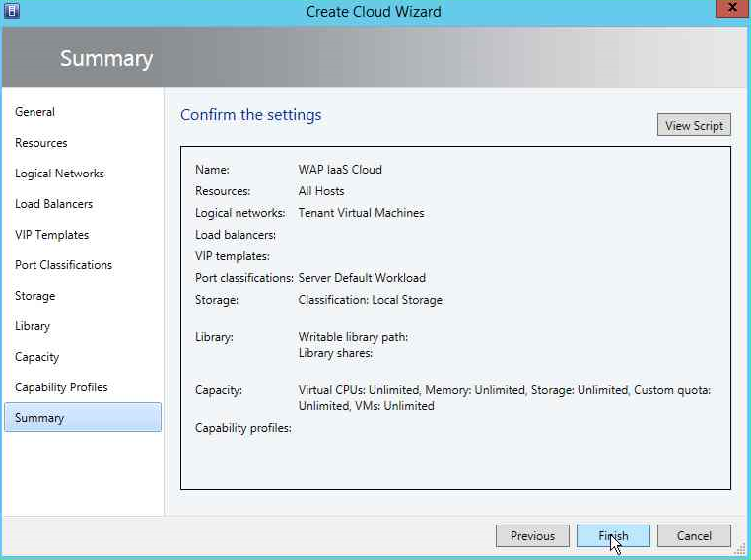Viewport: 751px width, 560px height.
Task: Switch to Load Balancers page
Action: coord(53,204)
